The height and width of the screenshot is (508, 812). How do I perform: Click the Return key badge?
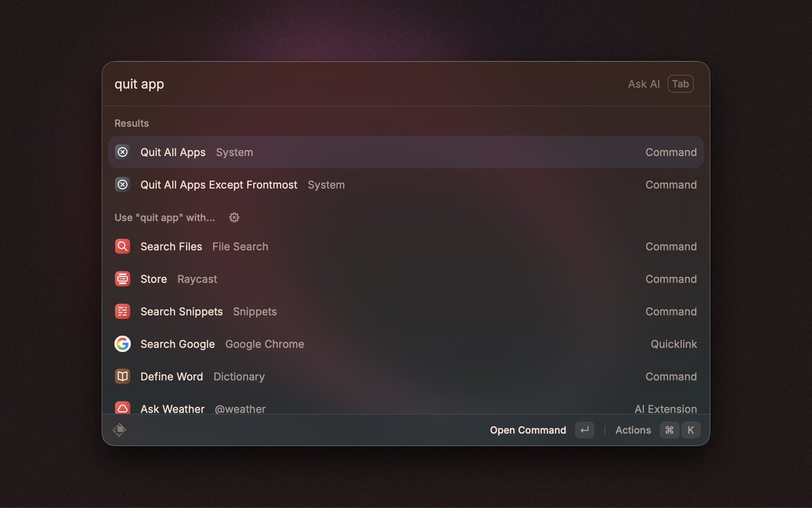[585, 430]
